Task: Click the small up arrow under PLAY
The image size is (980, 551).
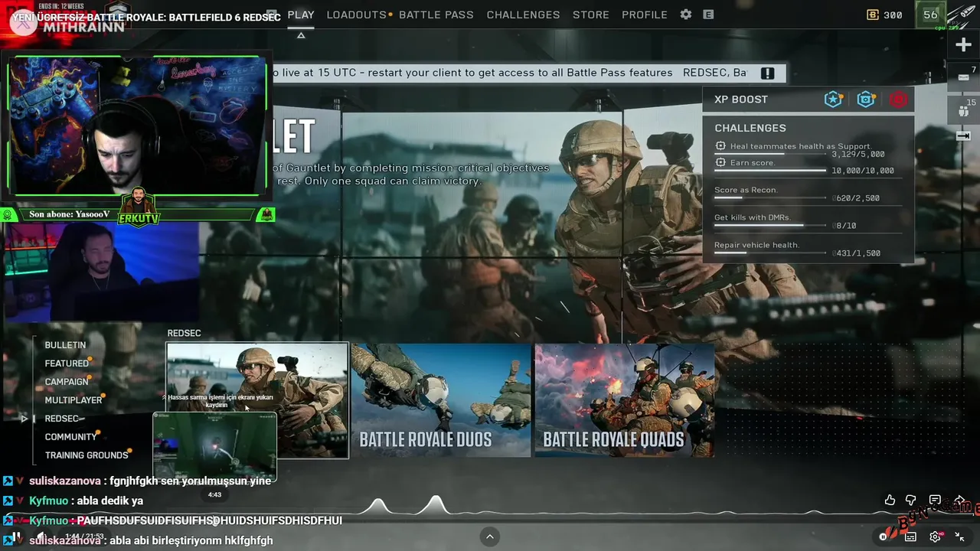Action: coord(301,35)
